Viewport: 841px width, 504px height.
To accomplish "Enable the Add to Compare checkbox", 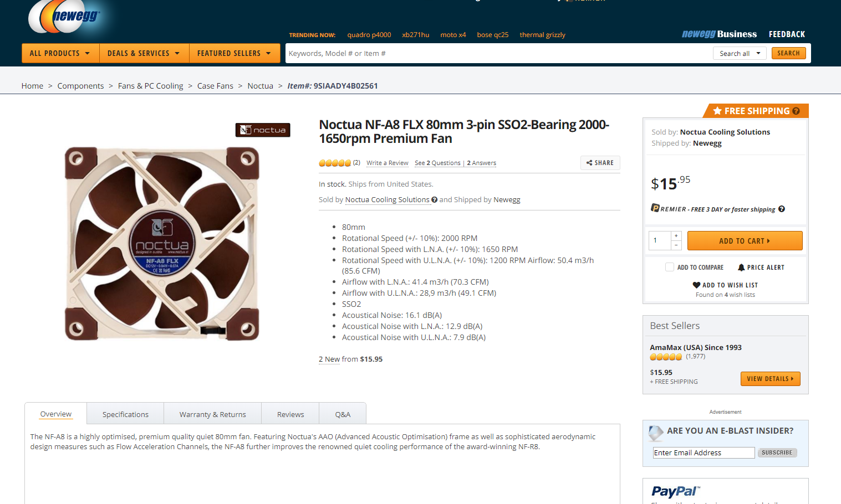I will click(x=670, y=267).
